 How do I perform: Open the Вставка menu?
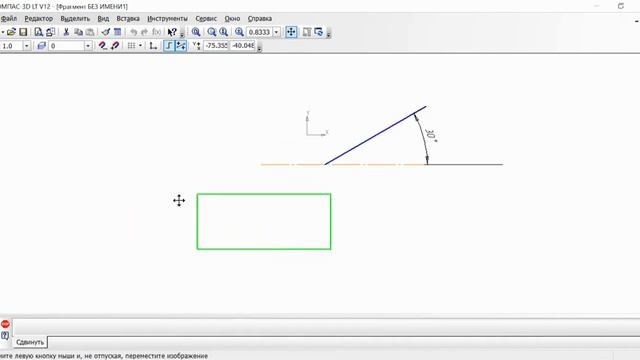tap(128, 18)
